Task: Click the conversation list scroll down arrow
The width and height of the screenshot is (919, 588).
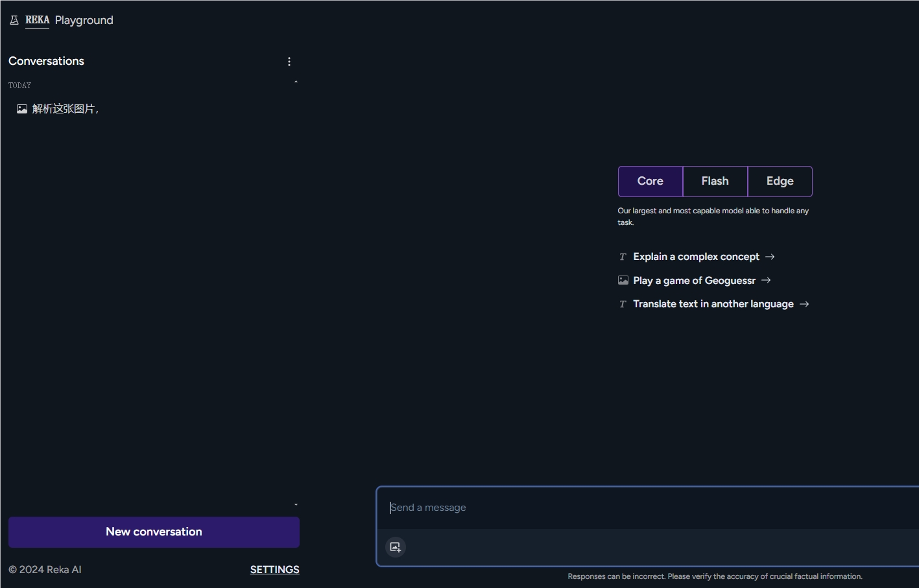Action: click(296, 504)
